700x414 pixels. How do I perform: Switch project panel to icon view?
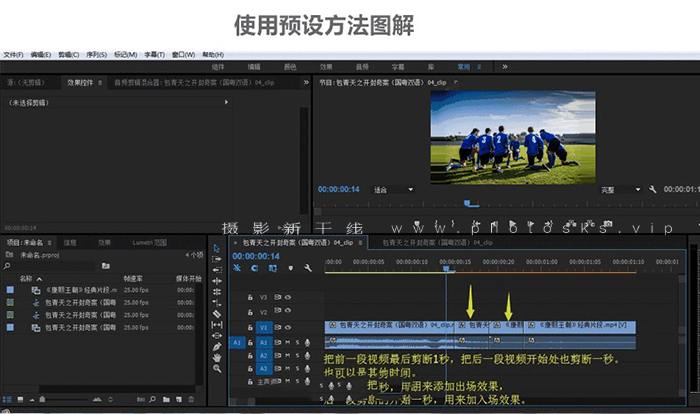coord(20,399)
